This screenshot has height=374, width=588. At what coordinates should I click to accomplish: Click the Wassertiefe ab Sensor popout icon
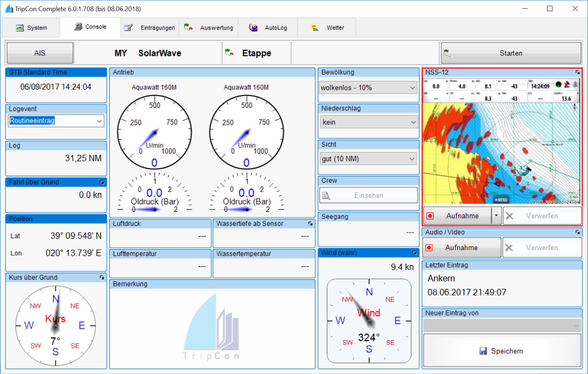click(310, 224)
